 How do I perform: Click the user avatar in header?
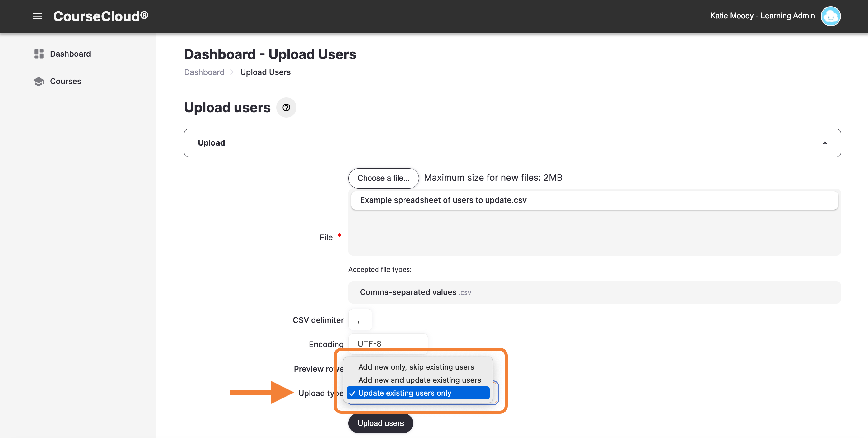coord(830,16)
